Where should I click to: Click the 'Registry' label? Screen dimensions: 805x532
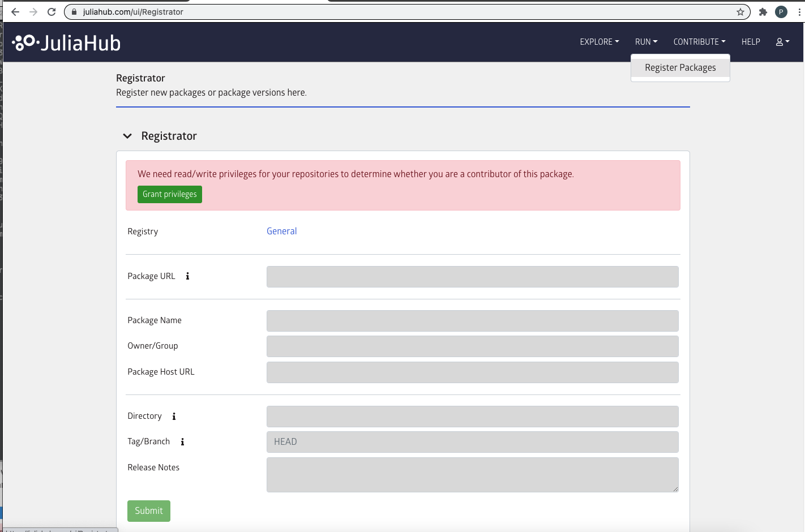click(x=143, y=231)
